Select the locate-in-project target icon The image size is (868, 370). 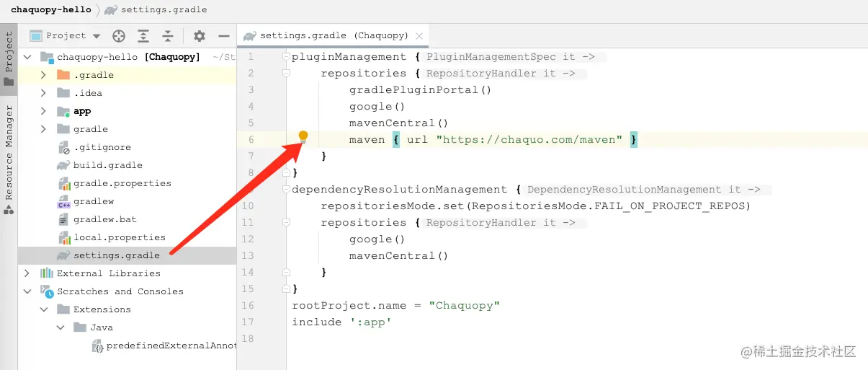(x=120, y=35)
